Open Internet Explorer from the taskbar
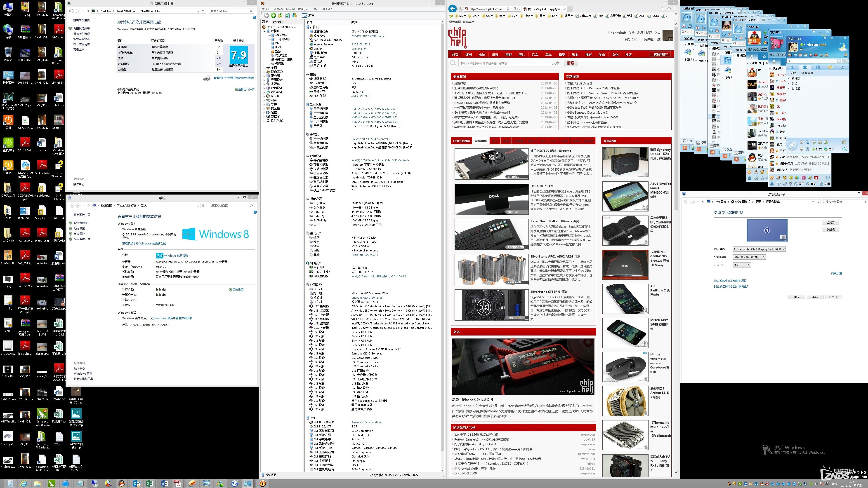868x488 pixels. tap(24, 484)
